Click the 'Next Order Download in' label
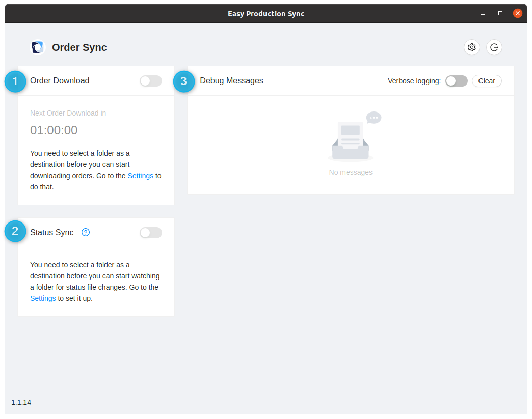 68,113
